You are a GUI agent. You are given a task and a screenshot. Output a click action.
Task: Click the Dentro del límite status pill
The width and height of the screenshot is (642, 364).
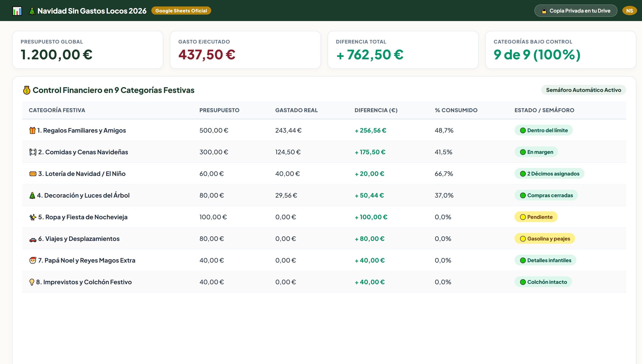(544, 130)
